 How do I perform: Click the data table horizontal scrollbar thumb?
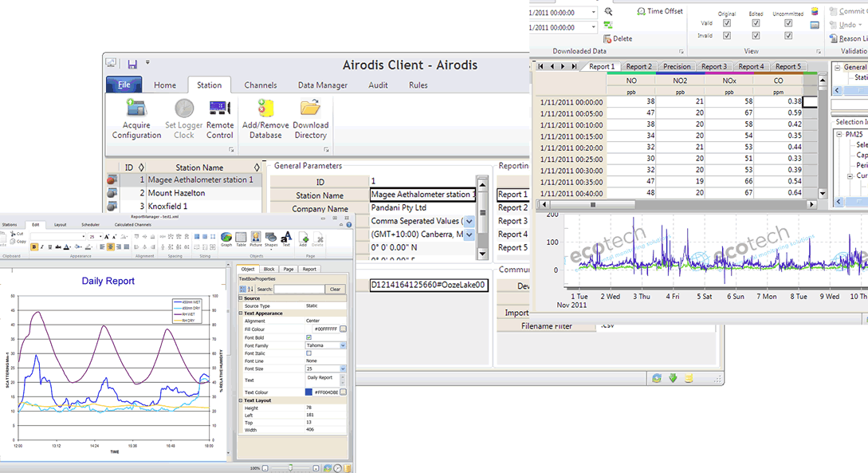click(x=593, y=204)
